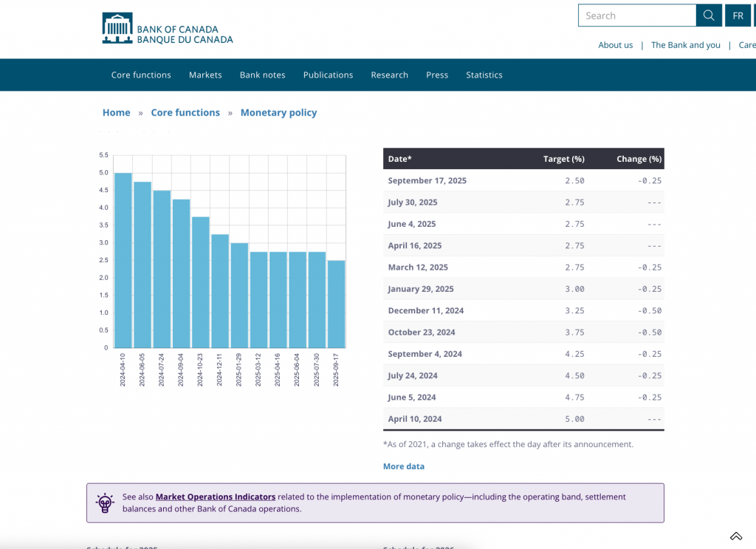Click the Monetary policy breadcrumb link
This screenshot has width=756, height=549.
click(278, 112)
